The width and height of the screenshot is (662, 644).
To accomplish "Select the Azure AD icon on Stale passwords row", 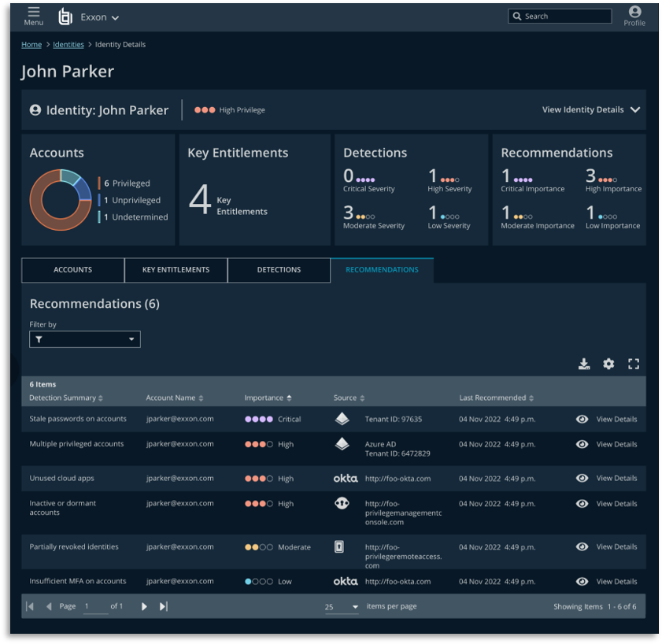I will 342,418.
